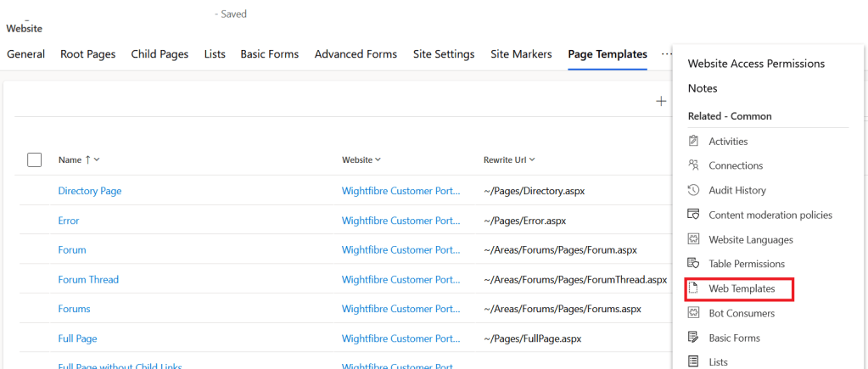Tick the select-all checkbox in grid header
Image resolution: width=868 pixels, height=369 pixels.
point(35,159)
